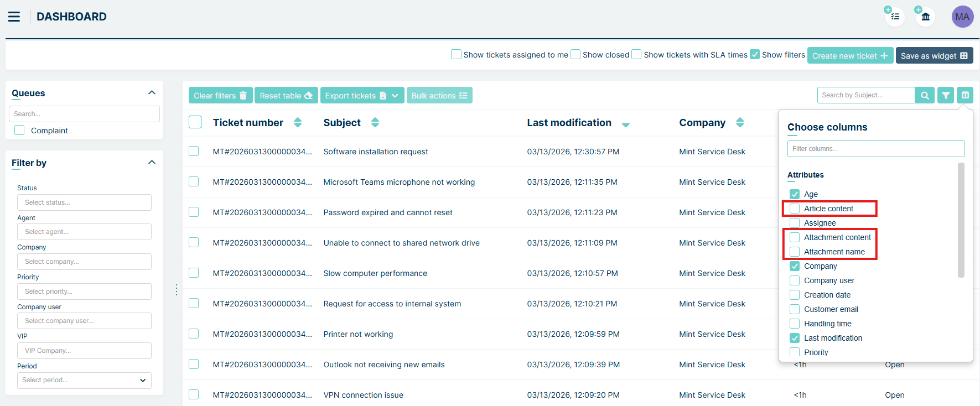Click the add company icon in header

point(925,17)
